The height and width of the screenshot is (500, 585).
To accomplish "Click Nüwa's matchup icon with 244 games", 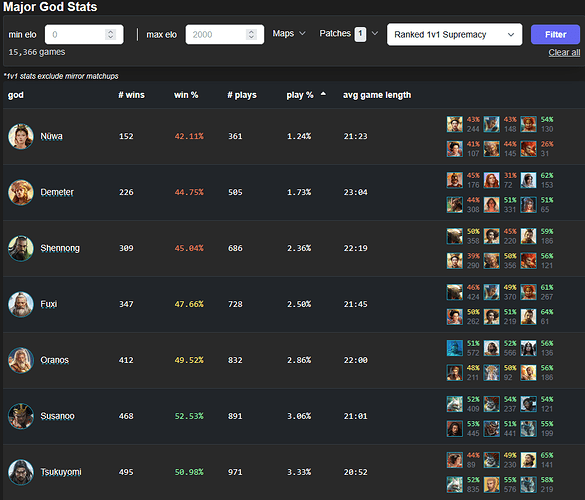I will pos(455,124).
